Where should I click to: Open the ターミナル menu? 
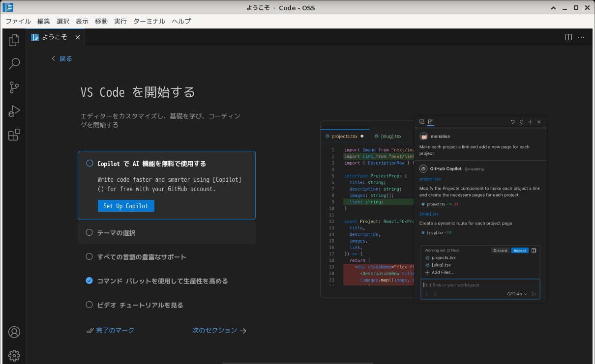coord(149,21)
